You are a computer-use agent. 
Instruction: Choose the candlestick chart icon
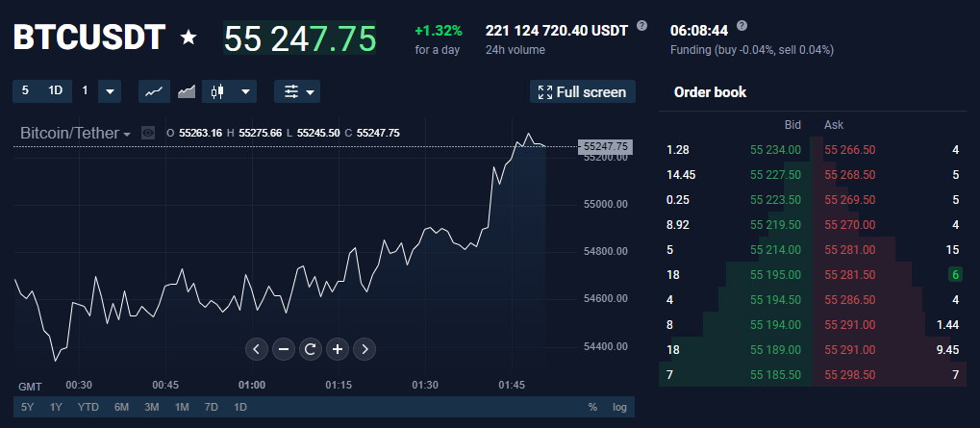tap(217, 91)
